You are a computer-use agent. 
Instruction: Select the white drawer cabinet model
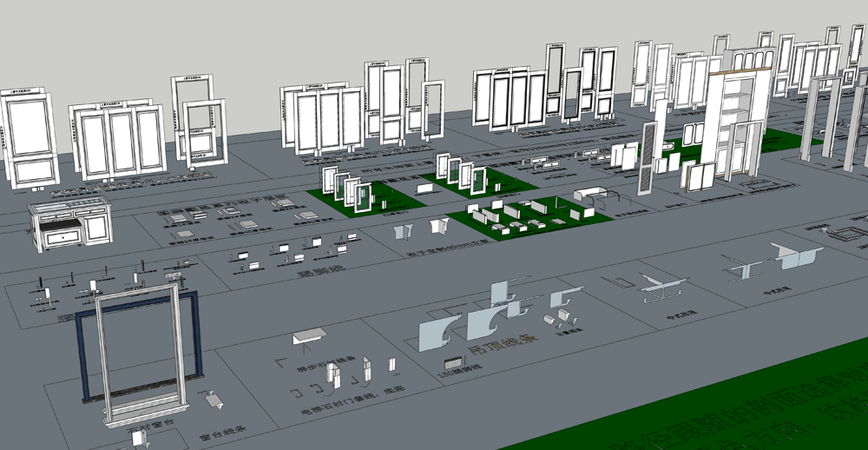(x=69, y=223)
